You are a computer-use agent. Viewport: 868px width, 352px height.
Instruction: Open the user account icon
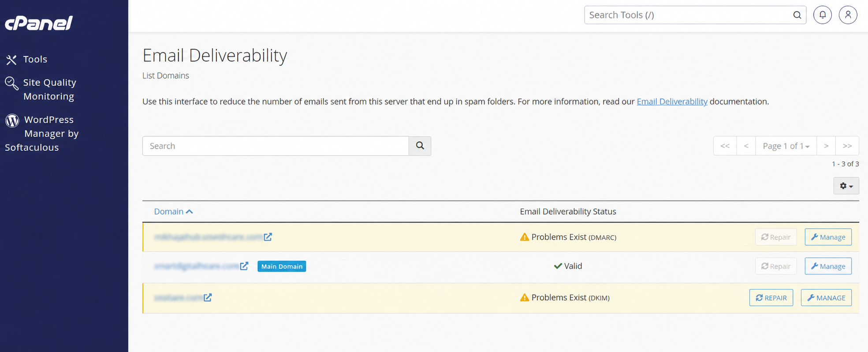click(848, 15)
